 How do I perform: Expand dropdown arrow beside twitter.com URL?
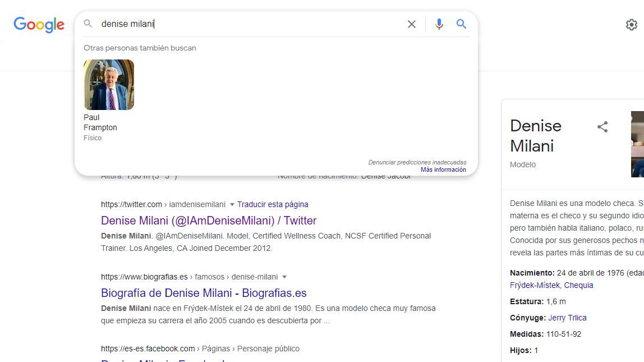(232, 205)
